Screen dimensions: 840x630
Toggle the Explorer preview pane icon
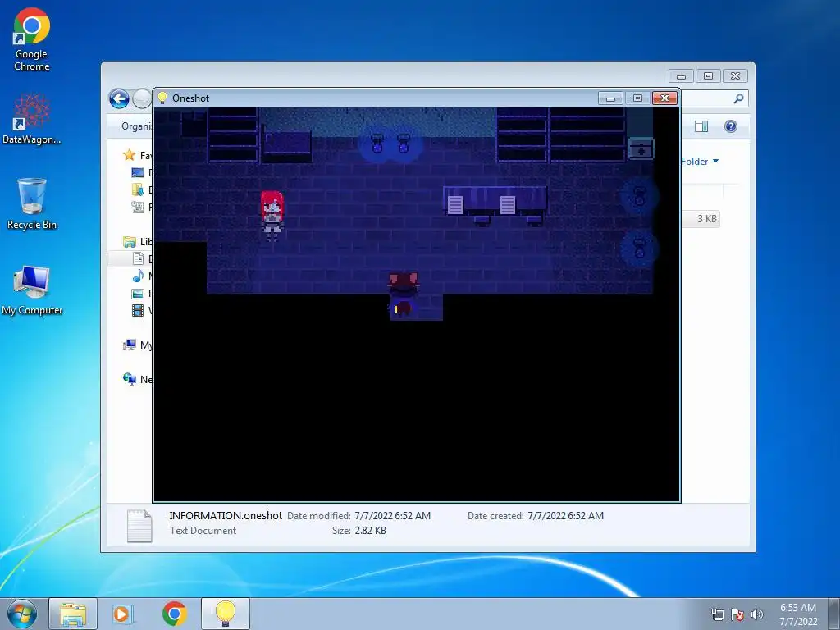pyautogui.click(x=701, y=126)
